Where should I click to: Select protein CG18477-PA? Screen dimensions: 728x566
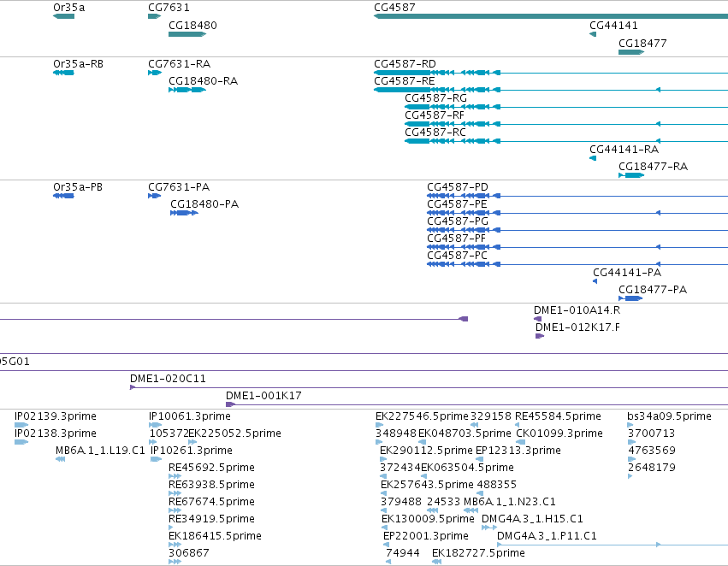(x=630, y=298)
